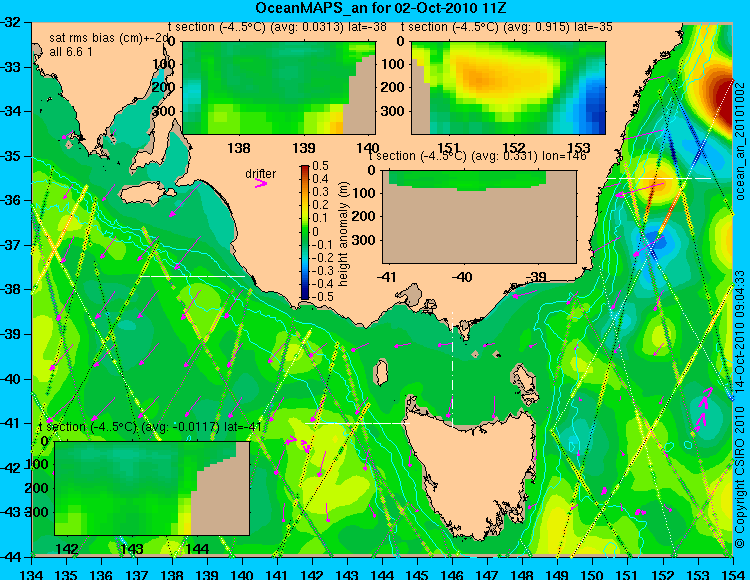The width and height of the screenshot is (750, 580).
Task: Click the "-40" label in lon=146 inset
Action: pyautogui.click(x=462, y=276)
